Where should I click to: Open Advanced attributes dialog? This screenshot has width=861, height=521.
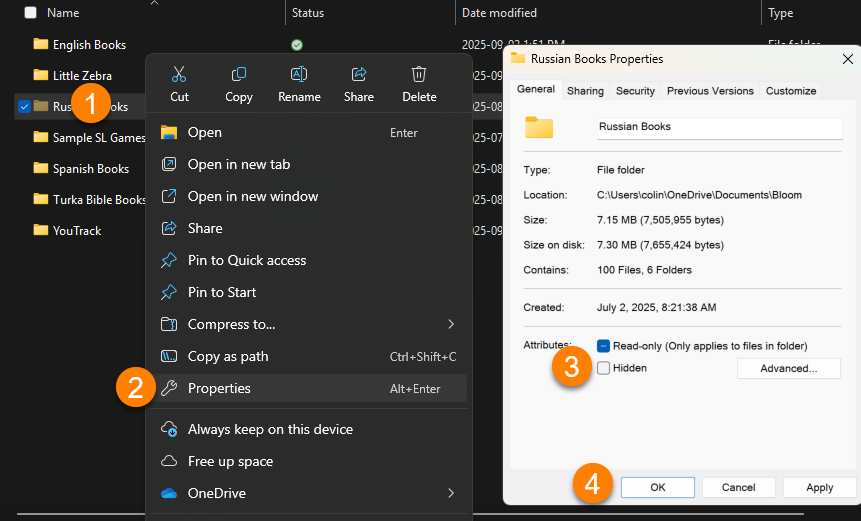pyautogui.click(x=788, y=368)
